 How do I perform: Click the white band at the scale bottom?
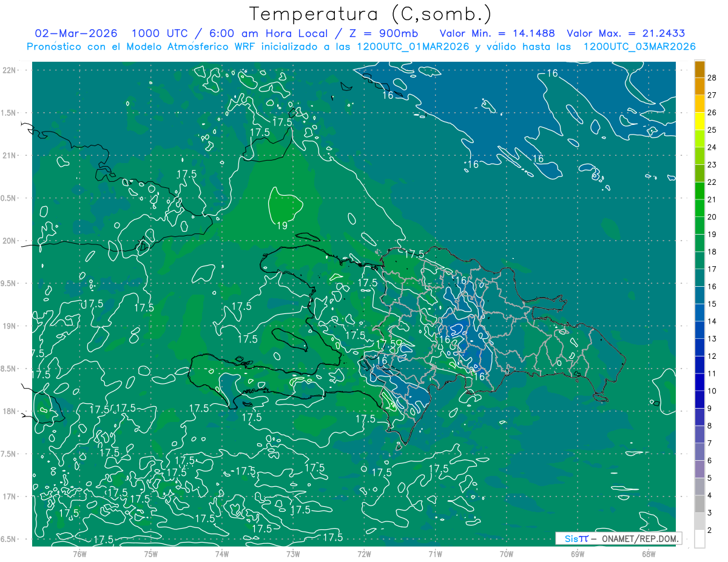[x=699, y=539]
